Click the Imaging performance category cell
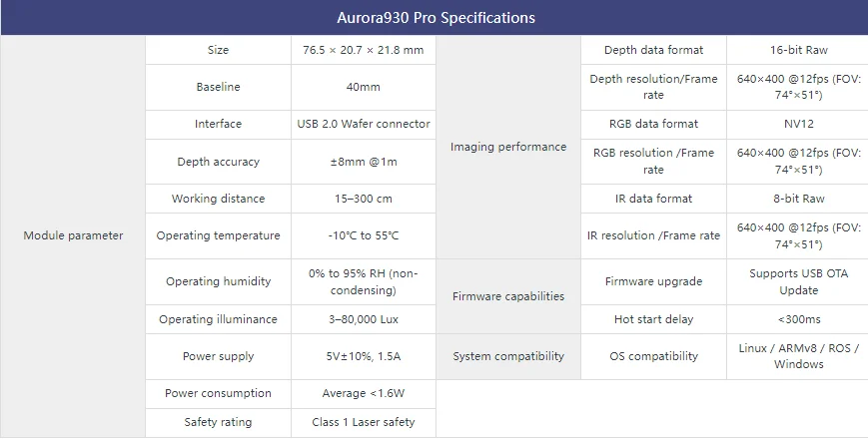 coord(508,147)
